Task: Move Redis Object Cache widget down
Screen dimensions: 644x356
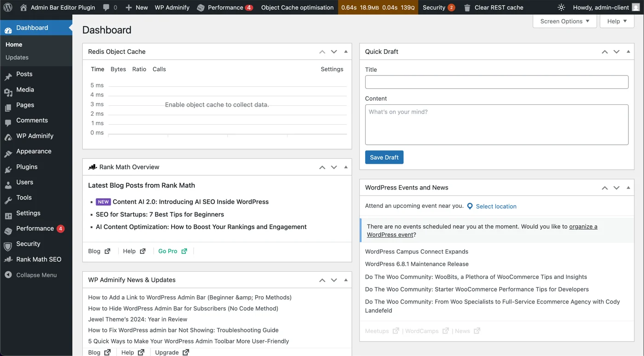Action: (x=334, y=52)
